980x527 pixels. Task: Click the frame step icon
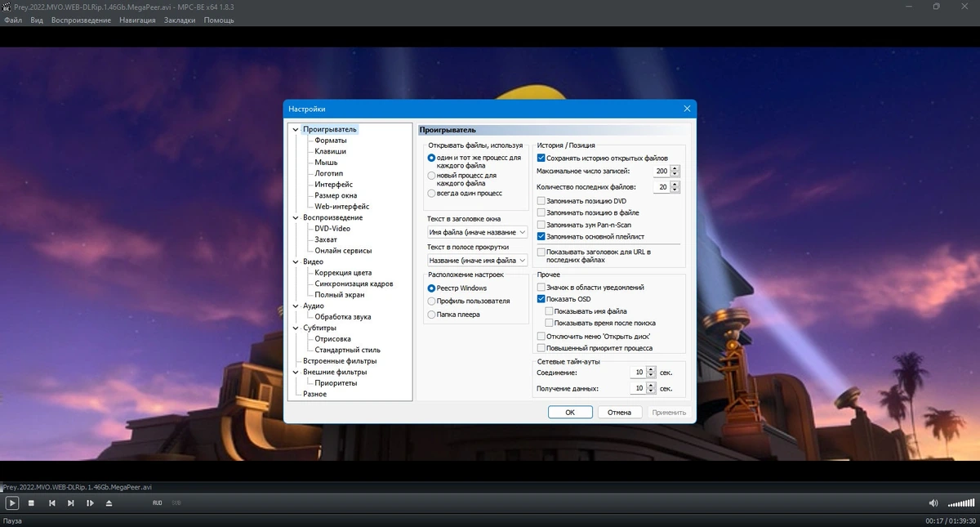pos(90,502)
